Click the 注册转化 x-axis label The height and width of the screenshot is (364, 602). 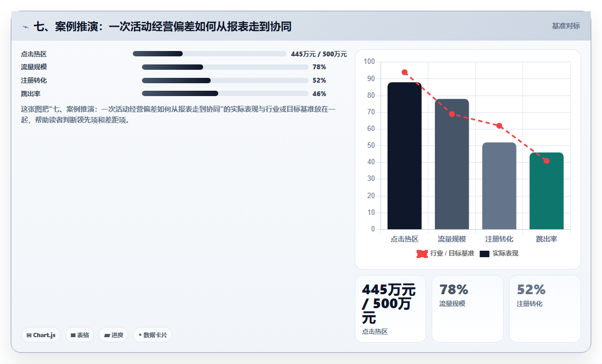499,239
